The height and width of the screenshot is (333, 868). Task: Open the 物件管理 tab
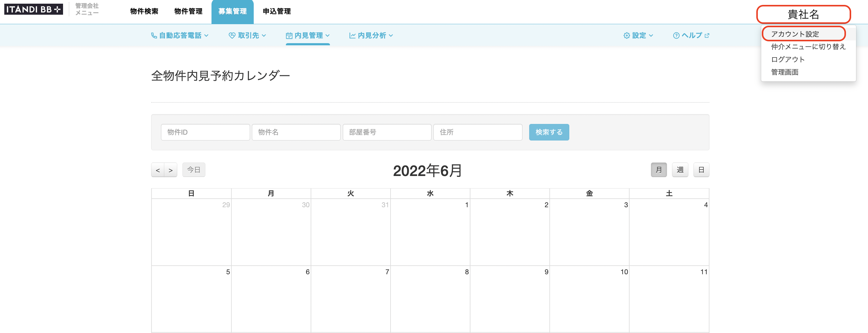coord(188,11)
